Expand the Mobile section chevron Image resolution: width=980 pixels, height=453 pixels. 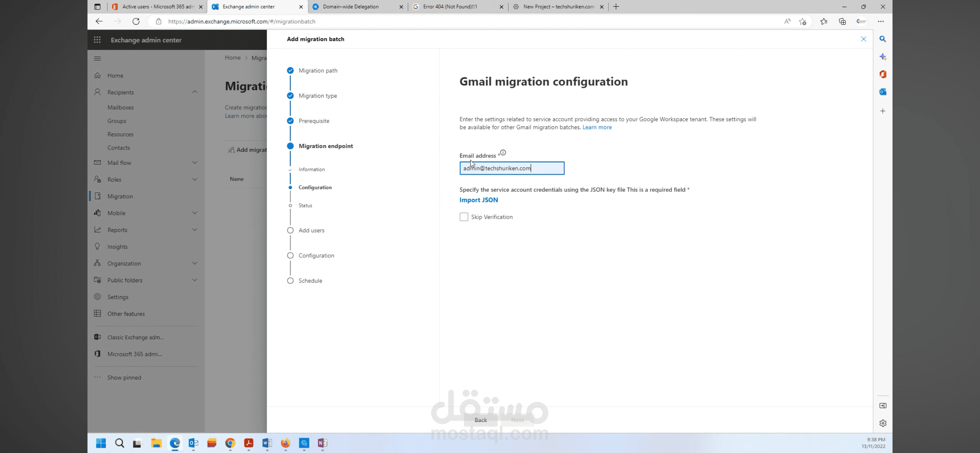pyautogui.click(x=195, y=213)
